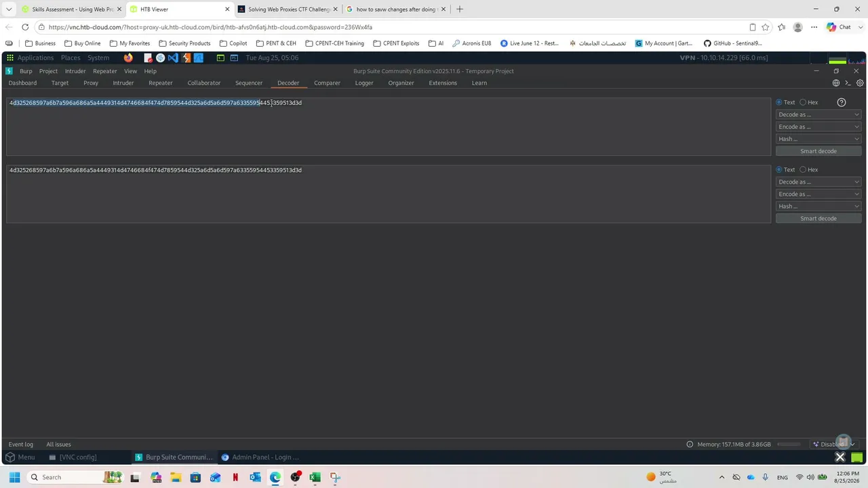Image resolution: width=868 pixels, height=488 pixels.
Task: Open second panel Decode as dropdown
Action: pos(818,182)
